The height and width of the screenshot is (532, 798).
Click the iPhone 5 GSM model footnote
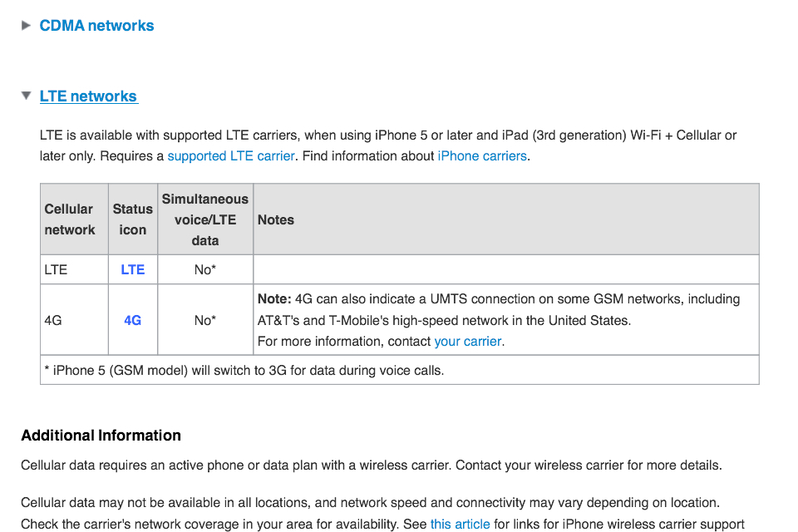244,371
